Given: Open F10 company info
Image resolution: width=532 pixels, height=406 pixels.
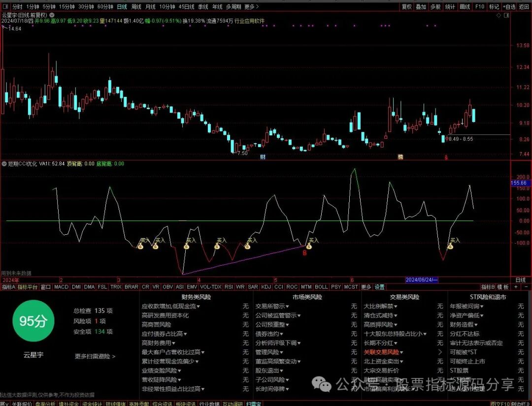Looking at the screenshot, I should point(479,7).
